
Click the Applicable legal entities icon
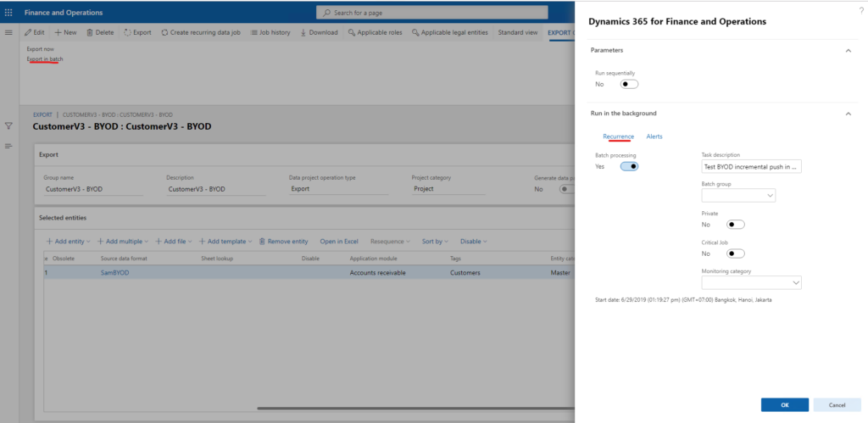[415, 33]
